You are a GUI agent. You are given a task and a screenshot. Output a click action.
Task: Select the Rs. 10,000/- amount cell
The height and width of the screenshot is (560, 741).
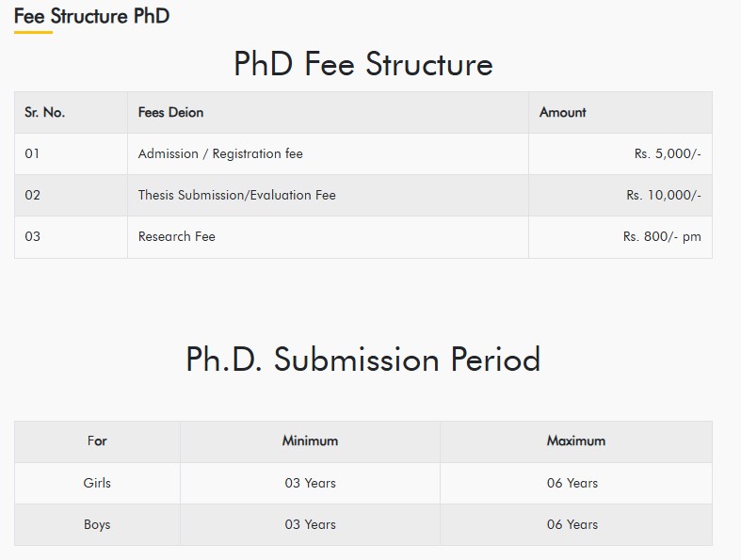coord(663,195)
